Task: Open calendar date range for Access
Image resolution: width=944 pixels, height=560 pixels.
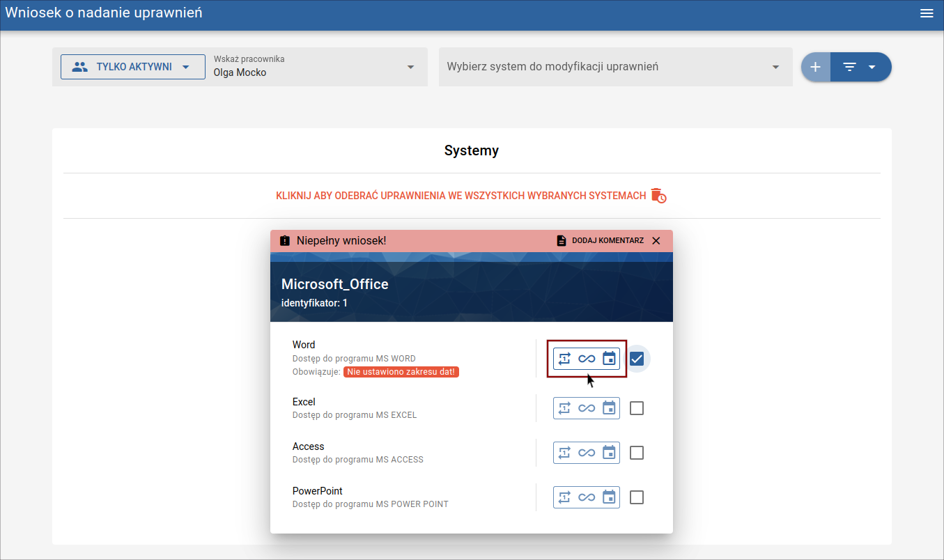Action: click(x=610, y=453)
